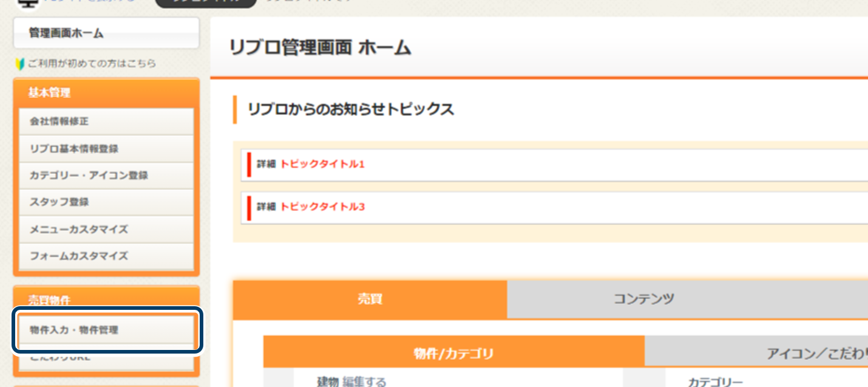Viewport: 868px width, 387px height.
Task: Click the monitor icon at top-left
Action: pos(26,3)
